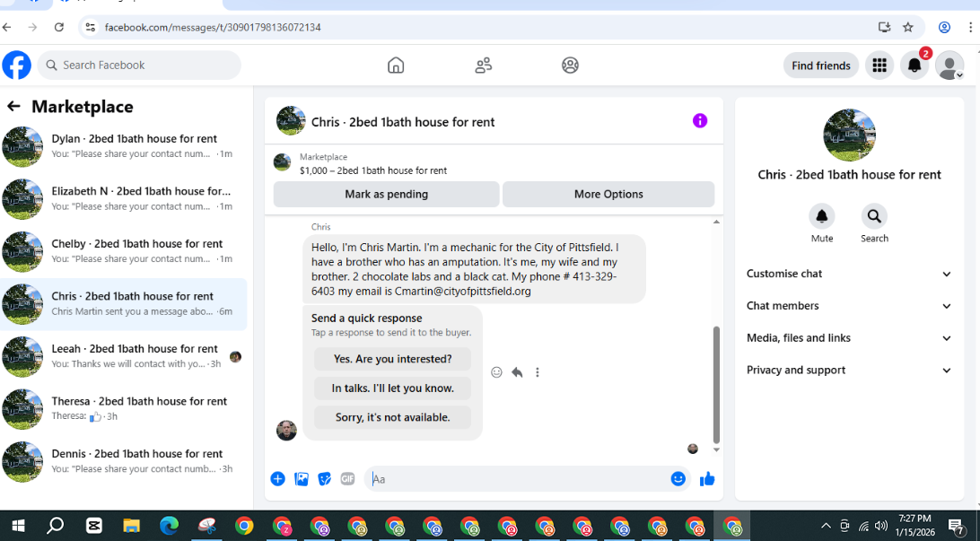Choose a sticker from the sticker icon

pyautogui.click(x=324, y=478)
